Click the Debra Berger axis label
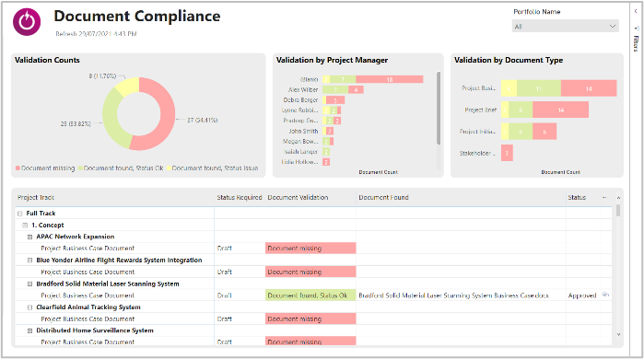Viewport: 644px width, 359px height. [300, 100]
